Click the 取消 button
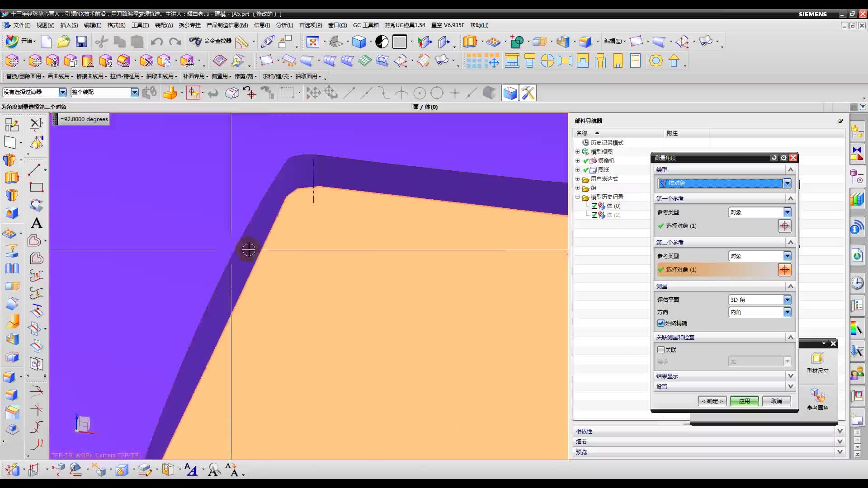Screen dimensions: 868x488 pos(776,401)
